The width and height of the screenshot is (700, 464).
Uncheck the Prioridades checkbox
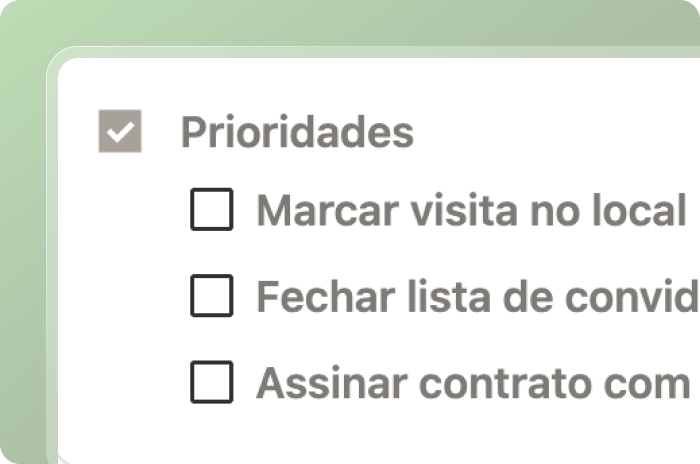tap(120, 132)
